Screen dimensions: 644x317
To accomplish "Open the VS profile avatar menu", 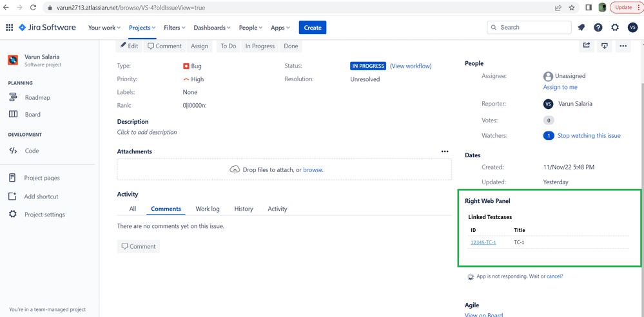I will [632, 28].
